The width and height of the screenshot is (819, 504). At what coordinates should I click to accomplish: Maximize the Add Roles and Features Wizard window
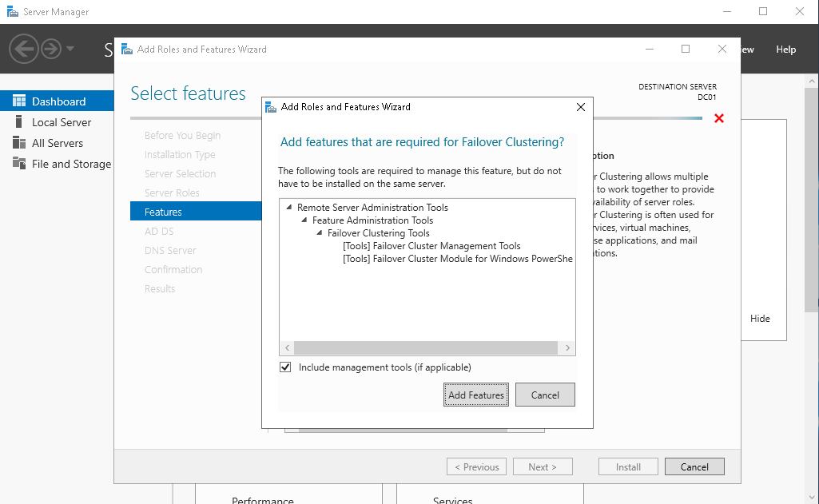click(686, 49)
